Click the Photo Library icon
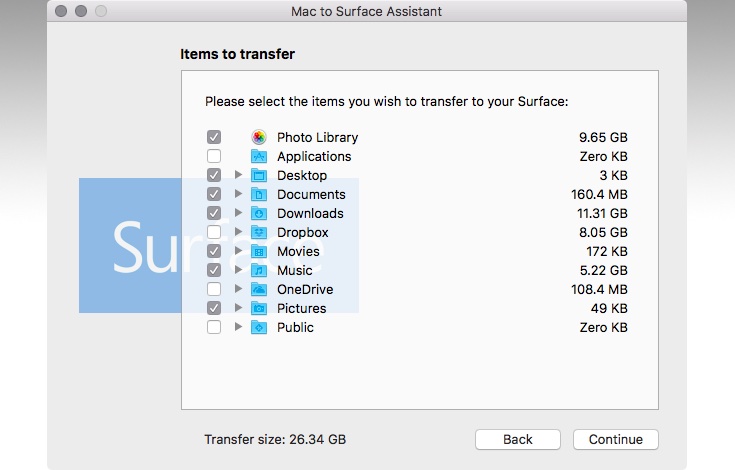The image size is (735, 470). point(259,137)
